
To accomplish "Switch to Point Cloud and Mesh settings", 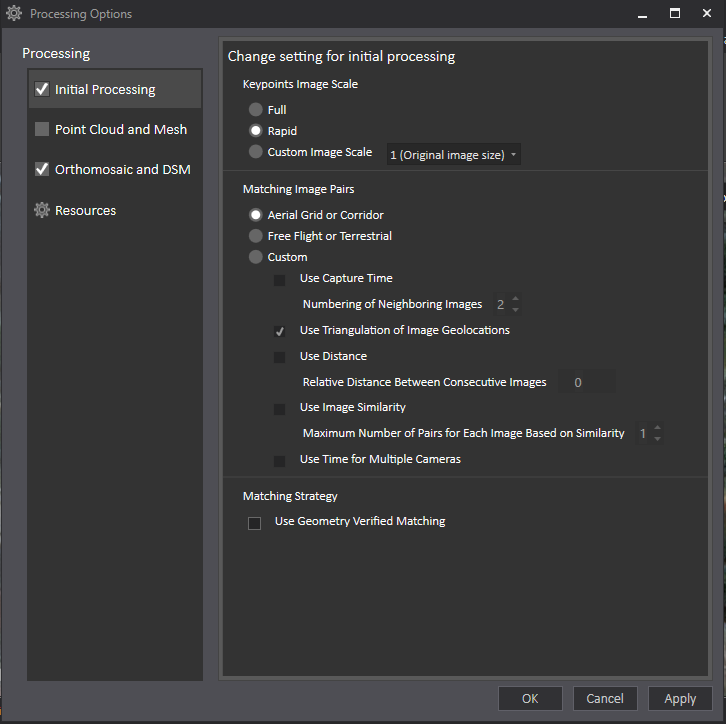I will (120, 129).
